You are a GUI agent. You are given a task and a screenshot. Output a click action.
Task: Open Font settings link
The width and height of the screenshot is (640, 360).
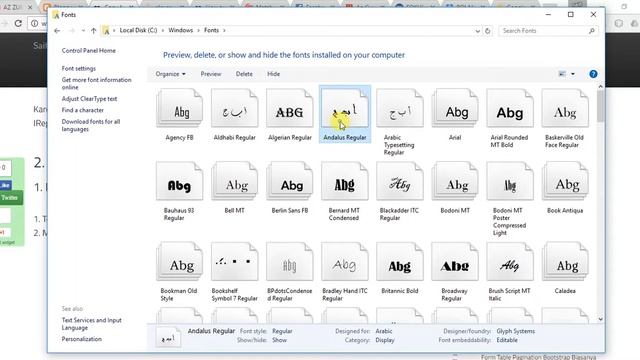(x=79, y=69)
